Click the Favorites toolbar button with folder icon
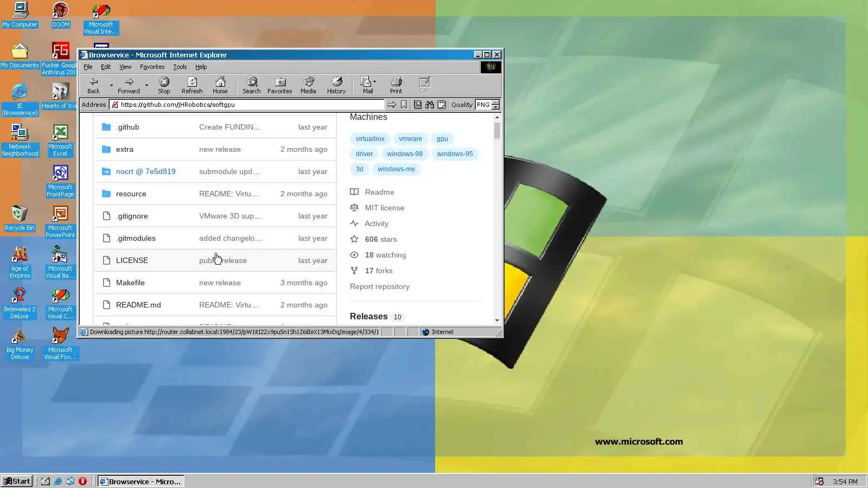 [x=280, y=85]
